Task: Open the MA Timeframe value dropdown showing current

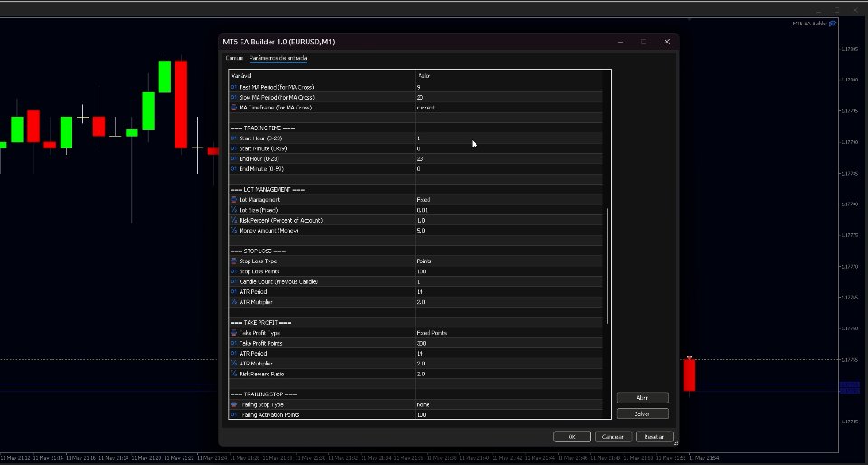Action: click(509, 108)
